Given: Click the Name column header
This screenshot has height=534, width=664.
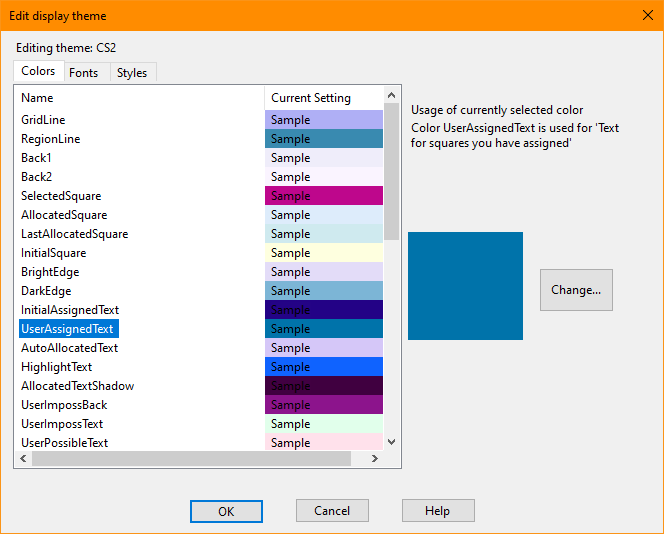Looking at the screenshot, I should 140,98.
